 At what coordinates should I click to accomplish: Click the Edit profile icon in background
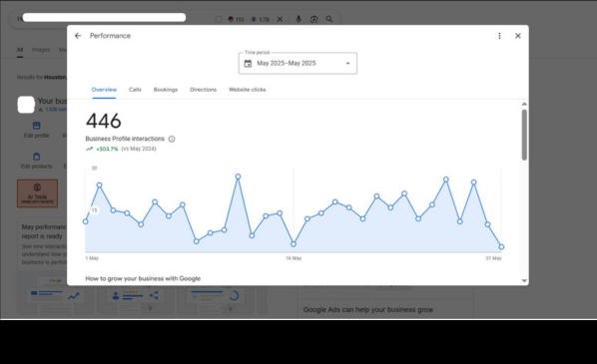[x=37, y=126]
